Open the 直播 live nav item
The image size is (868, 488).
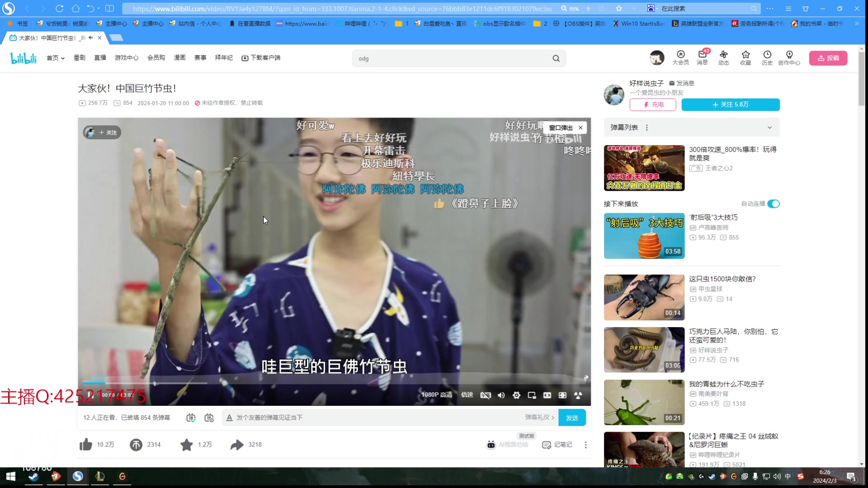(x=100, y=58)
